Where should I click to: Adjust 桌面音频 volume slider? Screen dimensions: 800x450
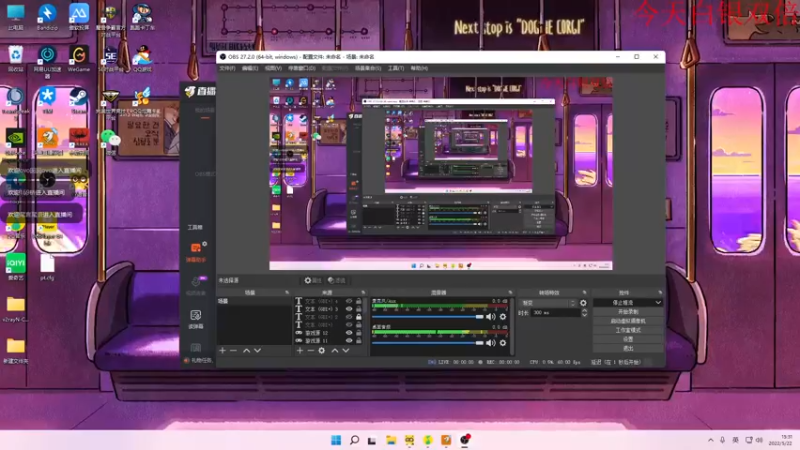[428, 343]
